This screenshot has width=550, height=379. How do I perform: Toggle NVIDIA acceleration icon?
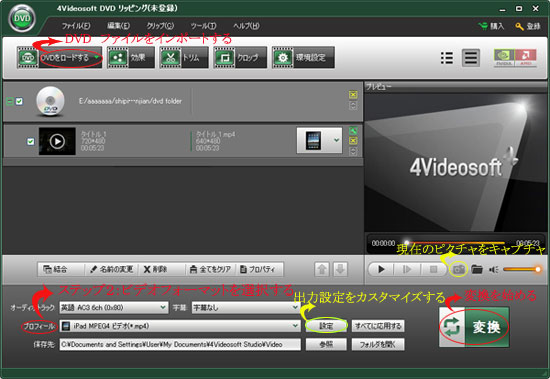(504, 58)
